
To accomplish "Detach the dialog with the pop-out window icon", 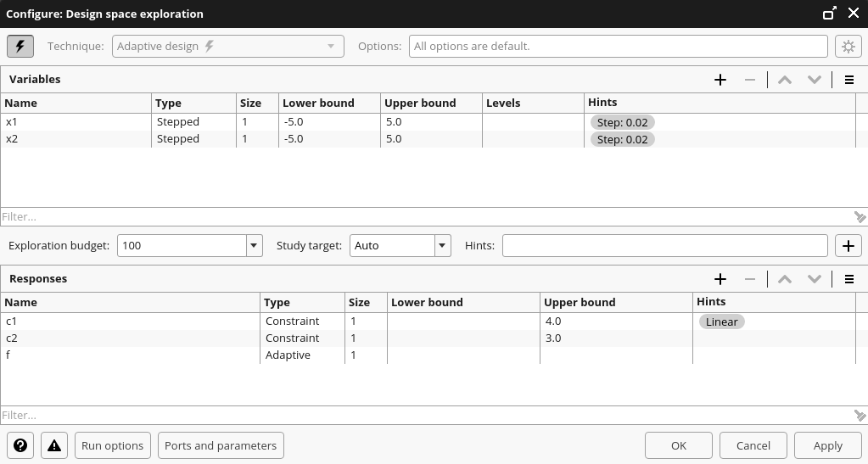I will (829, 14).
